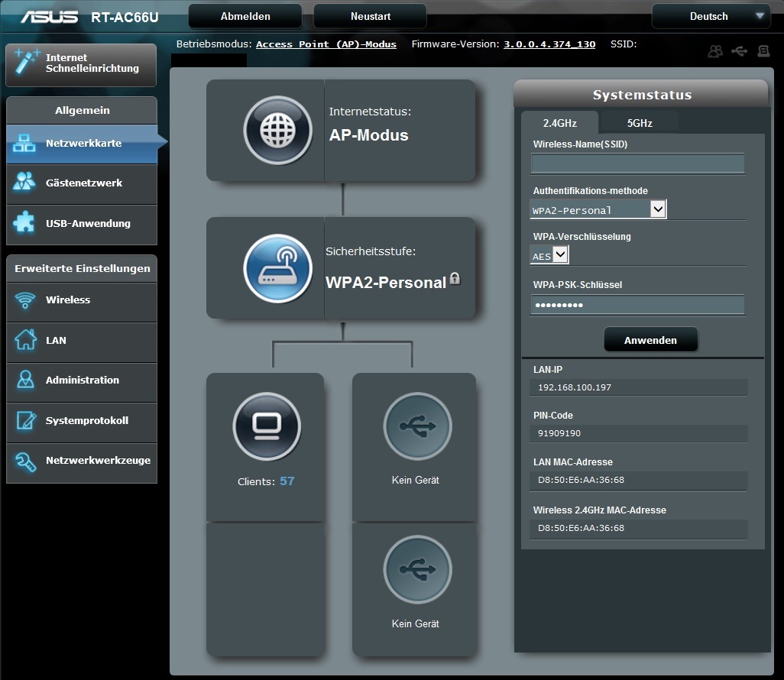784x680 pixels.
Task: Open the Netzwerkkarte menu item
Action: 82,144
